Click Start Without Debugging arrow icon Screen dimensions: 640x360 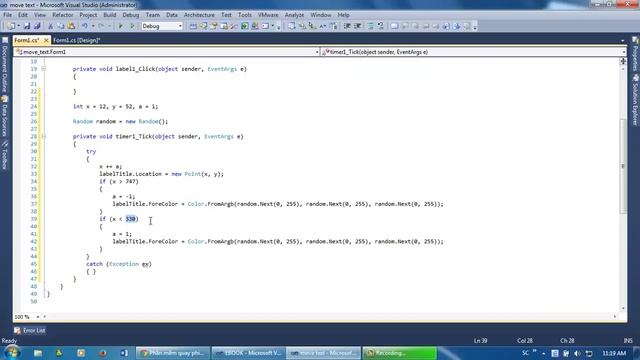pyautogui.click(x=132, y=26)
